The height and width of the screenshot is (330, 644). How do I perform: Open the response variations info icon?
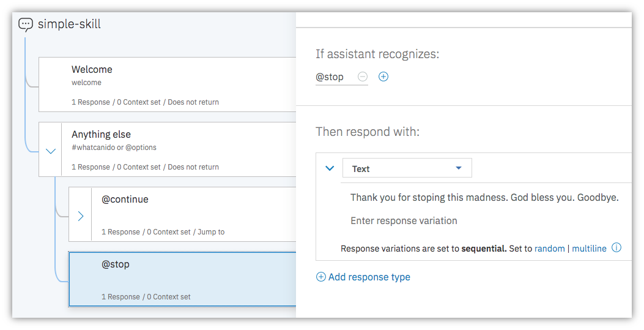click(x=616, y=248)
